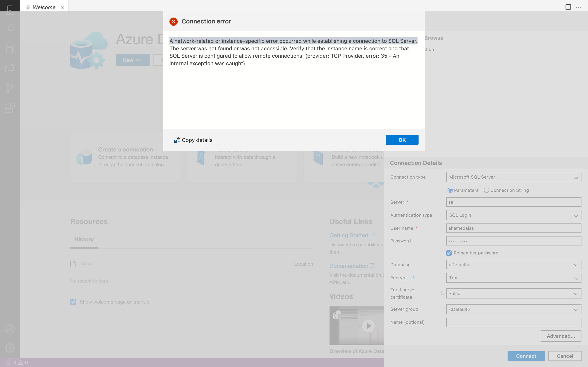Open the Accounts icon in sidebar

click(10, 329)
